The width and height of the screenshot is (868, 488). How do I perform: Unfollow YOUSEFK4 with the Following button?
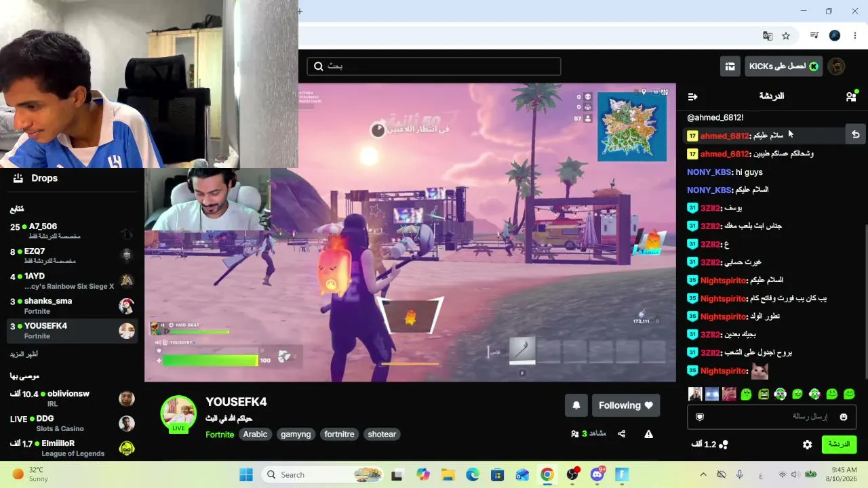point(626,405)
